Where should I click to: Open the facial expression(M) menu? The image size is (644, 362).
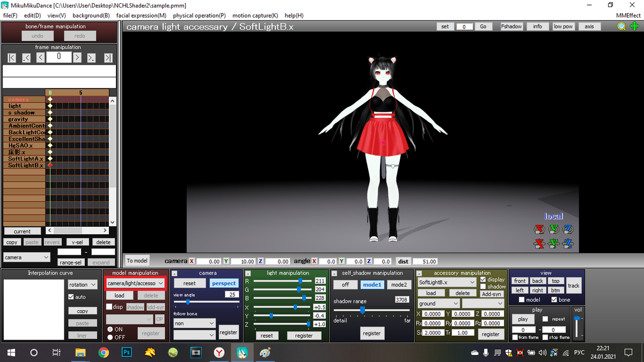[141, 16]
